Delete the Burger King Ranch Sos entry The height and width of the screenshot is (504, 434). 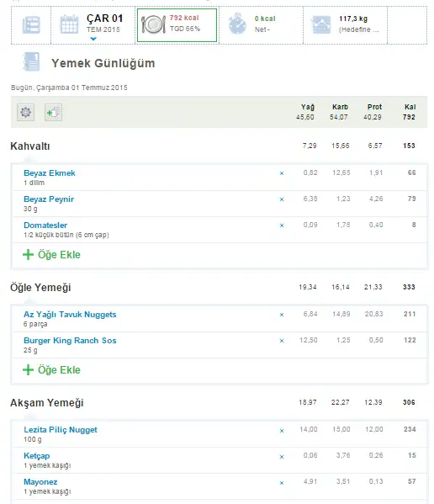pyautogui.click(x=282, y=341)
